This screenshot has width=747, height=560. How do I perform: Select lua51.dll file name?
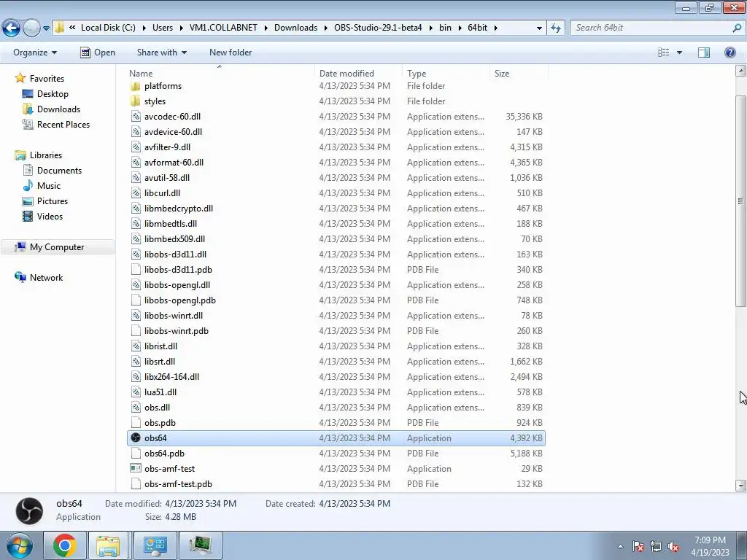tap(160, 392)
